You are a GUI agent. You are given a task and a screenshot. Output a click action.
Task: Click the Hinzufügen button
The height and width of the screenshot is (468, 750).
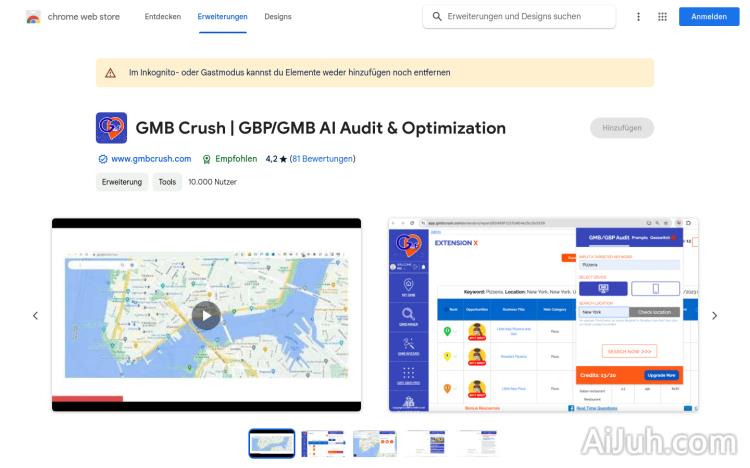coord(622,128)
